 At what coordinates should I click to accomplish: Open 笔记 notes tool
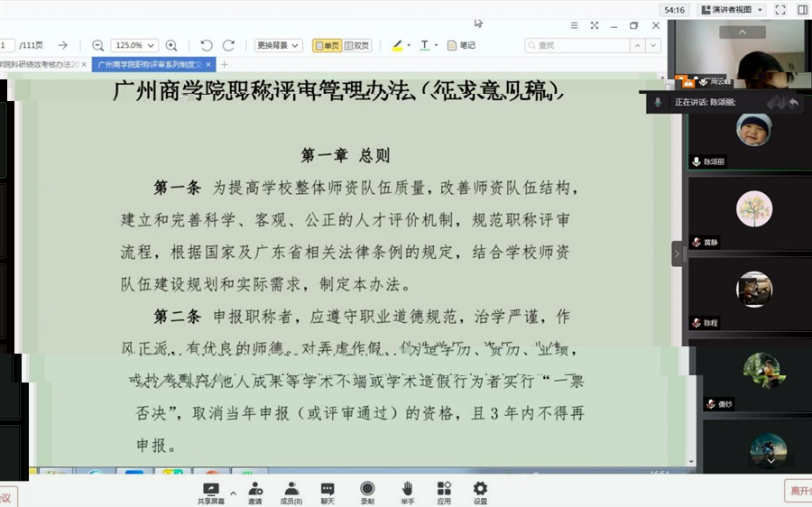[x=461, y=46]
